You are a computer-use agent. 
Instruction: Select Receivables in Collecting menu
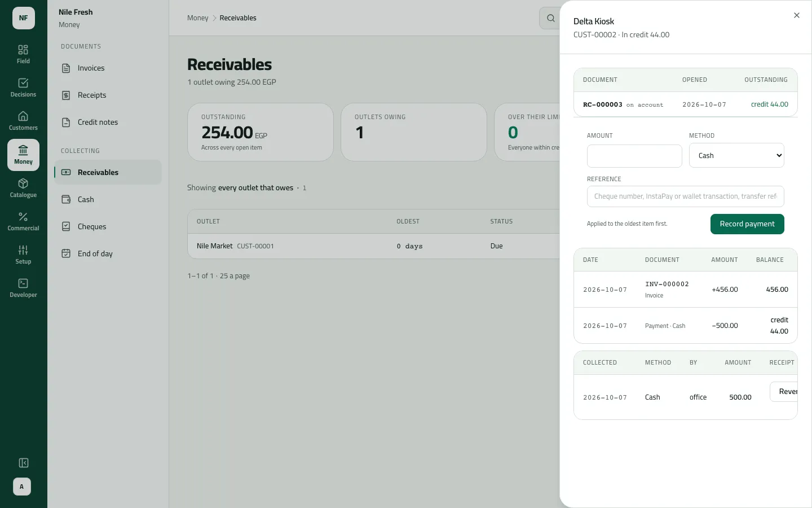(108, 172)
